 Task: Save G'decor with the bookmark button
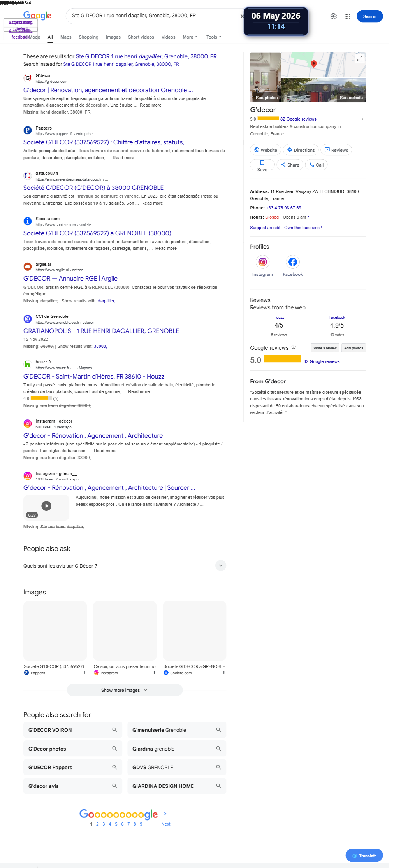point(262,165)
